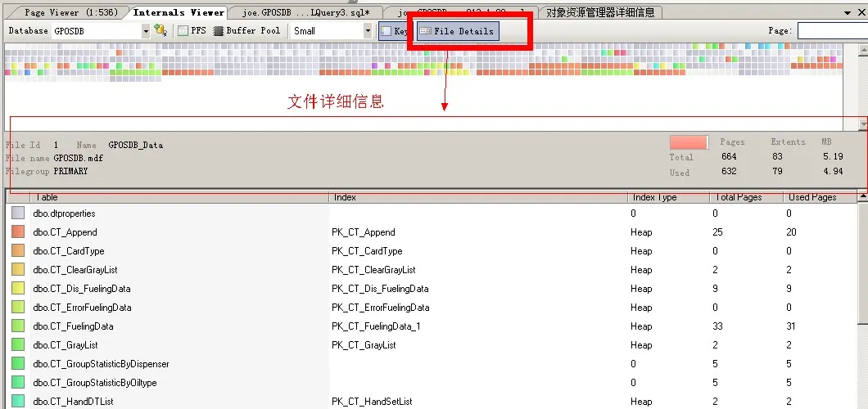The width and height of the screenshot is (868, 409).
Task: Select the dbo.CT_CardType table name
Action: click(69, 251)
